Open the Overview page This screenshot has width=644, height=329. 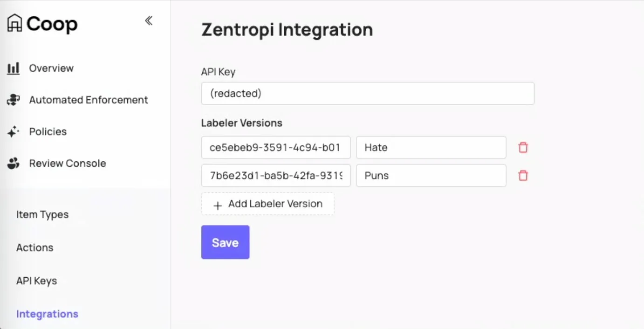51,69
